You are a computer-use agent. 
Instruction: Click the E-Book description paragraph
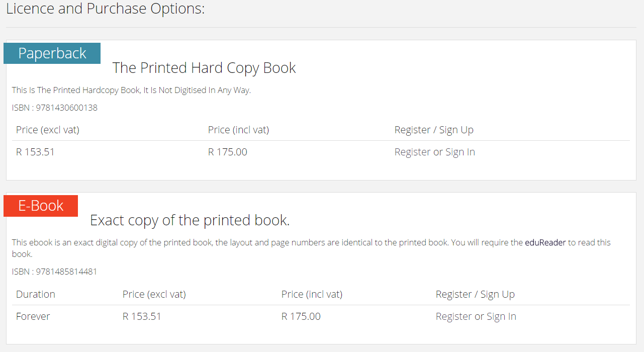coord(311,248)
